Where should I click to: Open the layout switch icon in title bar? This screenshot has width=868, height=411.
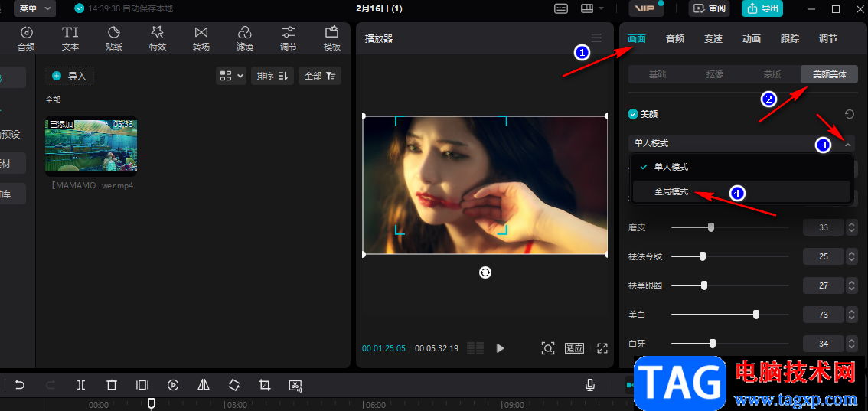pyautogui.click(x=592, y=8)
